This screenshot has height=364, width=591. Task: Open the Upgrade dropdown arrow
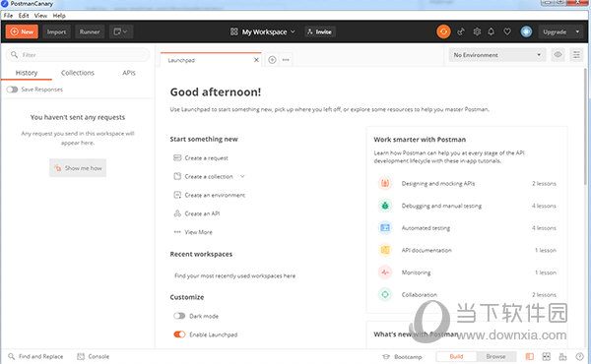(577, 31)
